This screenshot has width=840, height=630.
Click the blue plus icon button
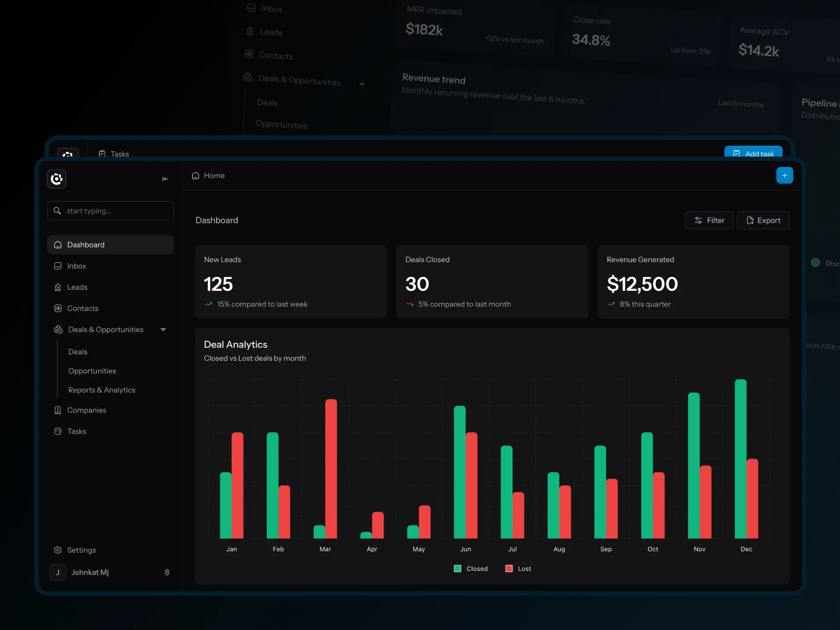click(x=785, y=175)
